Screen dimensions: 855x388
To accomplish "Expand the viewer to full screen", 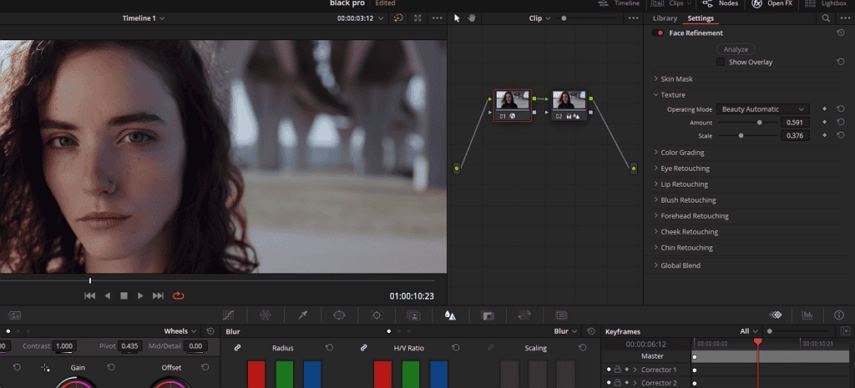I will (417, 18).
